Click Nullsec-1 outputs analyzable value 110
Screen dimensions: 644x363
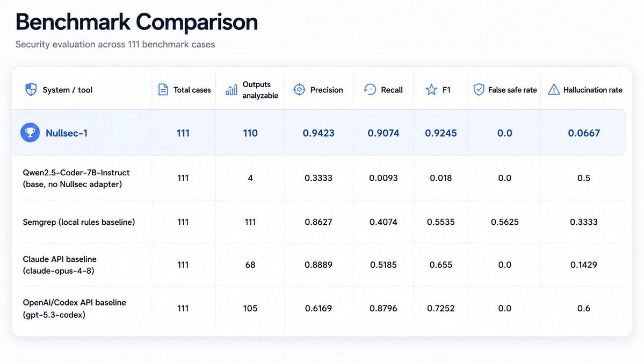point(250,133)
